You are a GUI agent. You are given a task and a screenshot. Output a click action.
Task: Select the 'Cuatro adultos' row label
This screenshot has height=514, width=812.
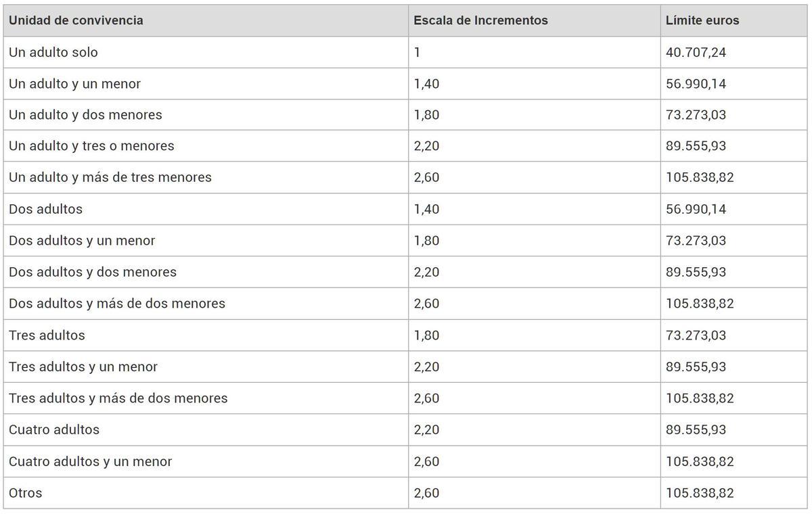[x=53, y=429]
